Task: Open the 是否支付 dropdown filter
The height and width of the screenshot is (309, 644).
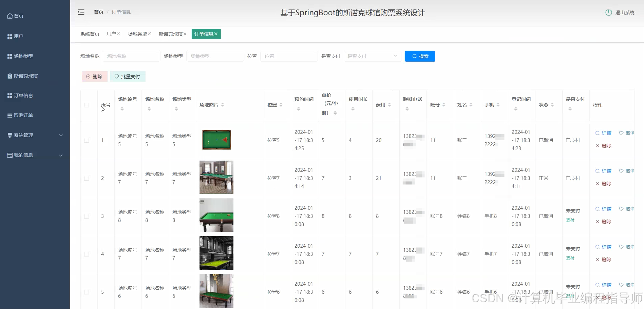Action: (x=372, y=56)
